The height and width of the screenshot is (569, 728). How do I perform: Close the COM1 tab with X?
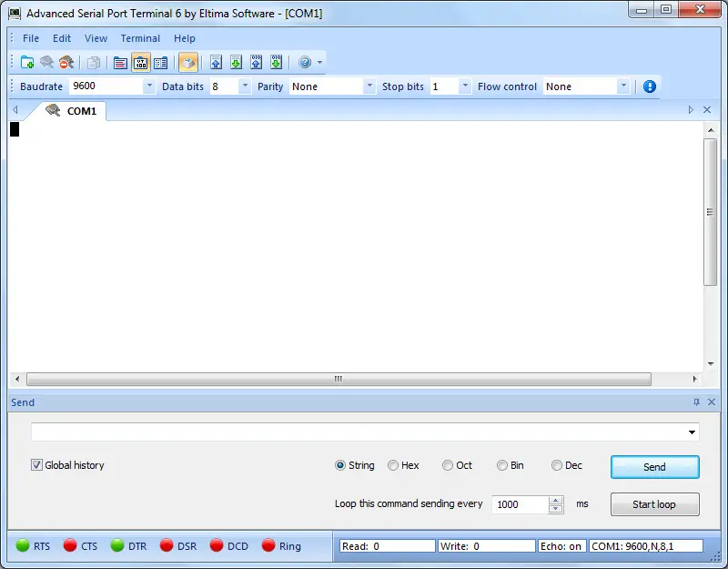pos(707,109)
